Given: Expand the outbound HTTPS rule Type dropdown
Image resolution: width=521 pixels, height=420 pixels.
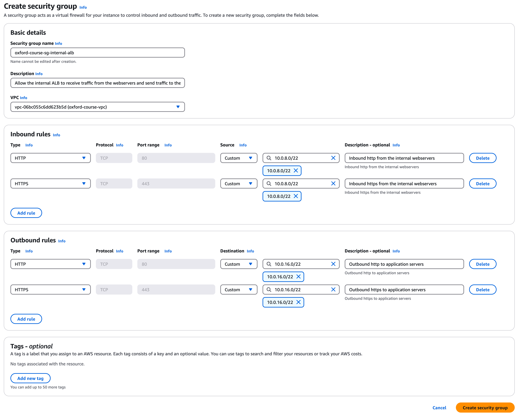Looking at the screenshot, I should tap(50, 290).
